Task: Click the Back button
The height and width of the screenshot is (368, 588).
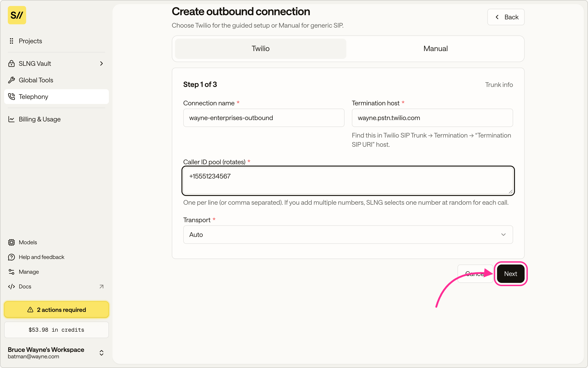Action: click(506, 17)
